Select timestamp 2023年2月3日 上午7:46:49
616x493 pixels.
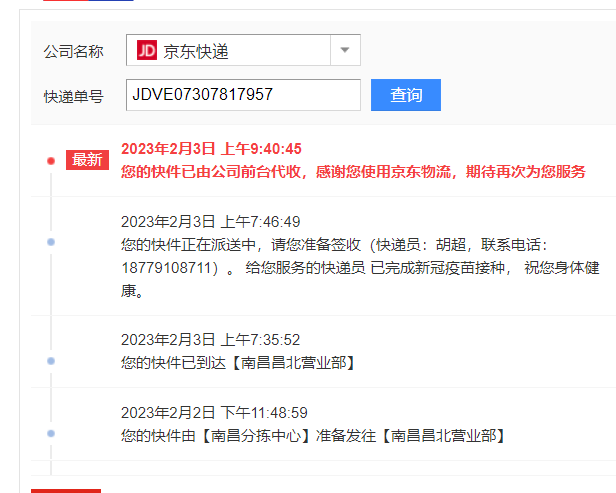[210, 222]
